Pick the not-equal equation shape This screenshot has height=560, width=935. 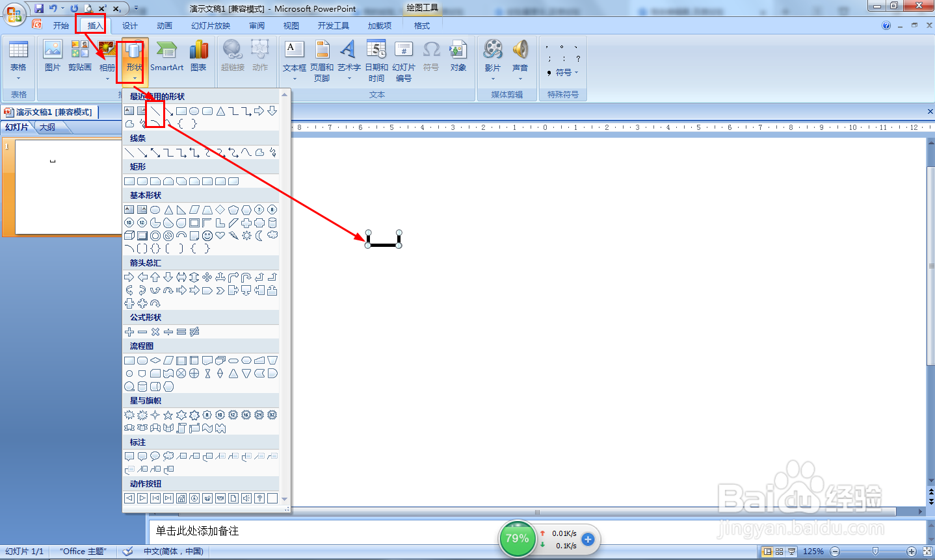click(x=194, y=331)
